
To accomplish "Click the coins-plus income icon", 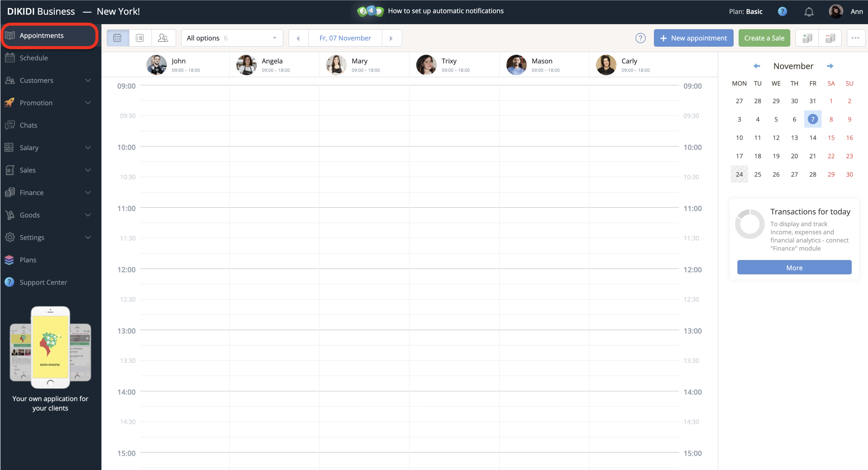I will (807, 38).
